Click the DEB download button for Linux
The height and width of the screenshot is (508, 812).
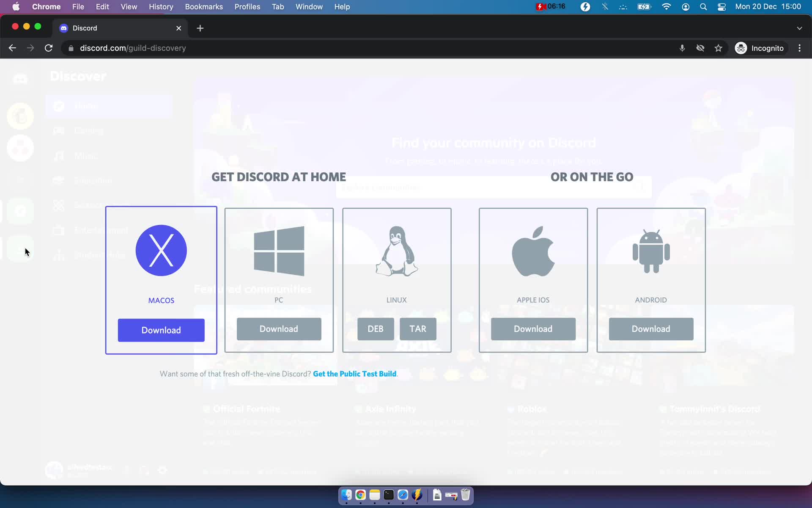pos(375,329)
